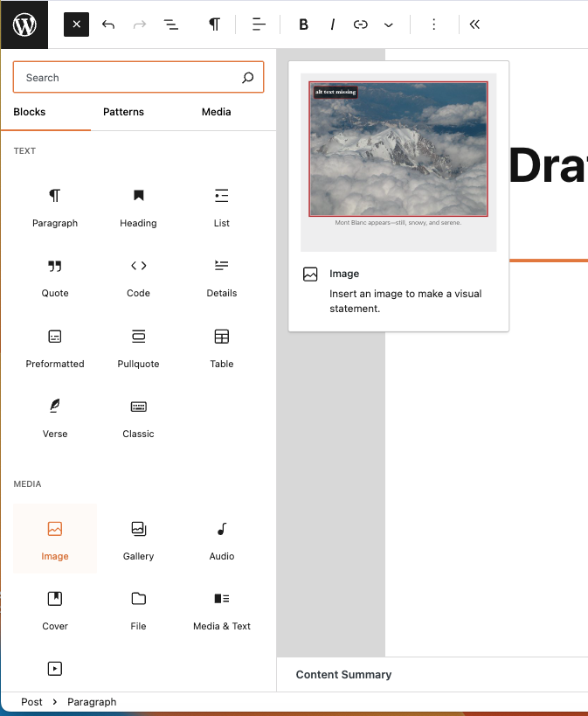Insert an Audio block
Screen dimensions: 588x716
click(x=222, y=539)
